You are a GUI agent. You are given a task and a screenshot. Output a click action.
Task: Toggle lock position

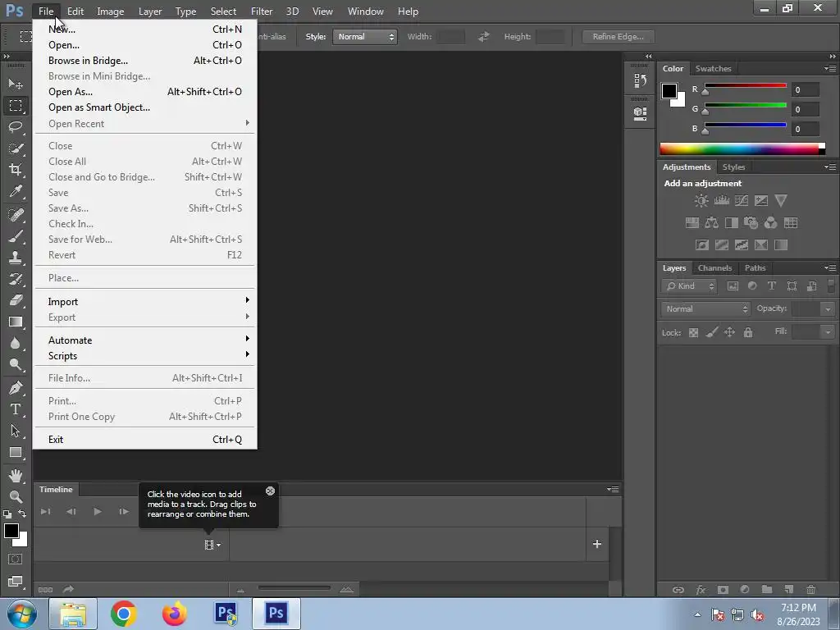[729, 333]
